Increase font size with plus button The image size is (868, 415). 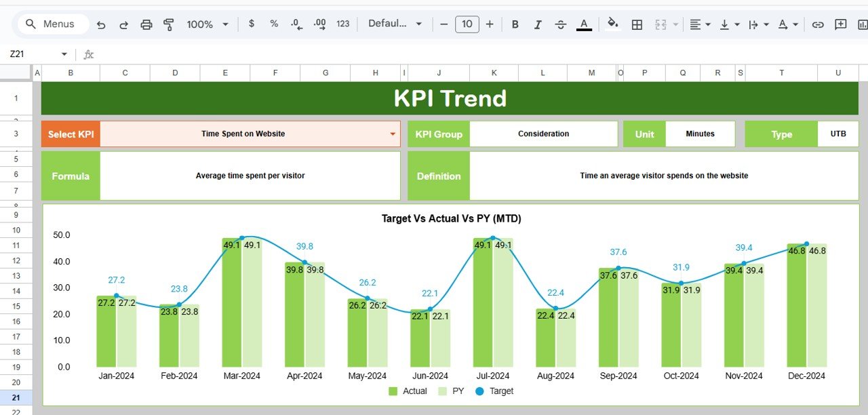[x=490, y=24]
